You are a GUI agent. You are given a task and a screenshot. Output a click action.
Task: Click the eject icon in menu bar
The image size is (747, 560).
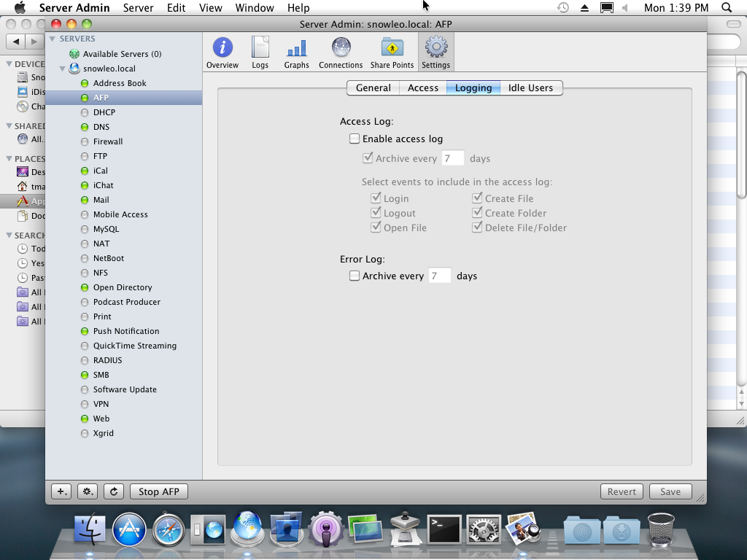pyautogui.click(x=584, y=7)
